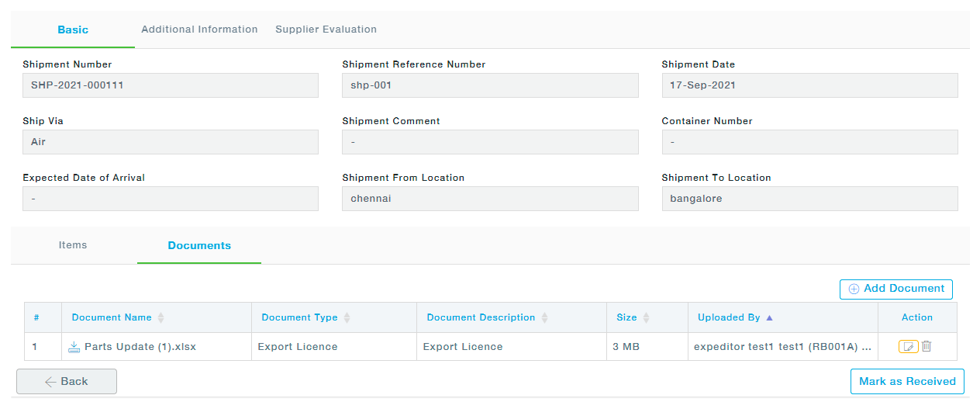Sort by Document Type column arrows
Viewport: 980px width, 402px height.
click(x=347, y=317)
